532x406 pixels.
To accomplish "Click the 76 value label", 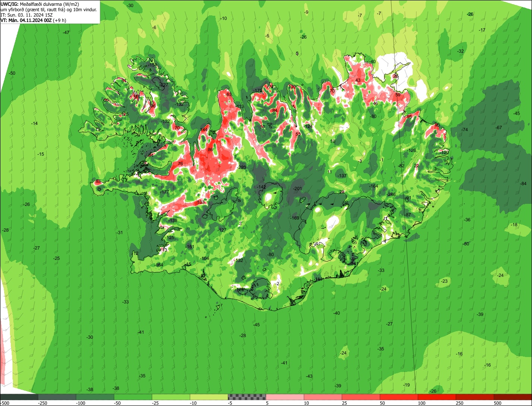I will click(x=180, y=164).
